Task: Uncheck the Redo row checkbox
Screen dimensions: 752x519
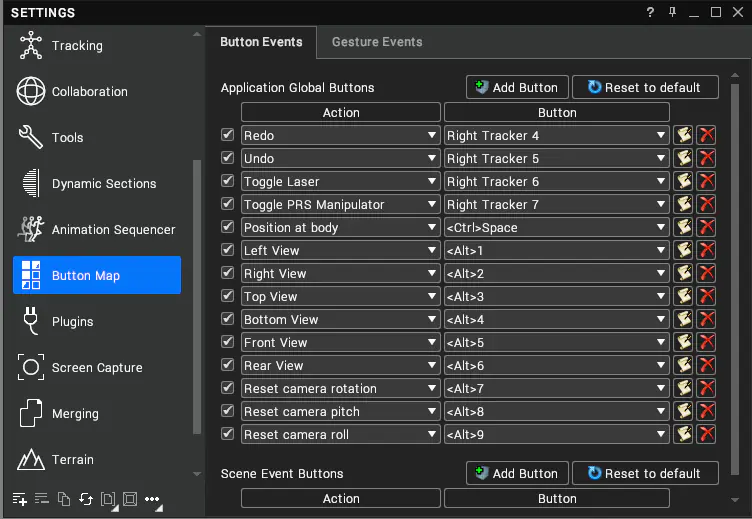Action: pos(227,135)
